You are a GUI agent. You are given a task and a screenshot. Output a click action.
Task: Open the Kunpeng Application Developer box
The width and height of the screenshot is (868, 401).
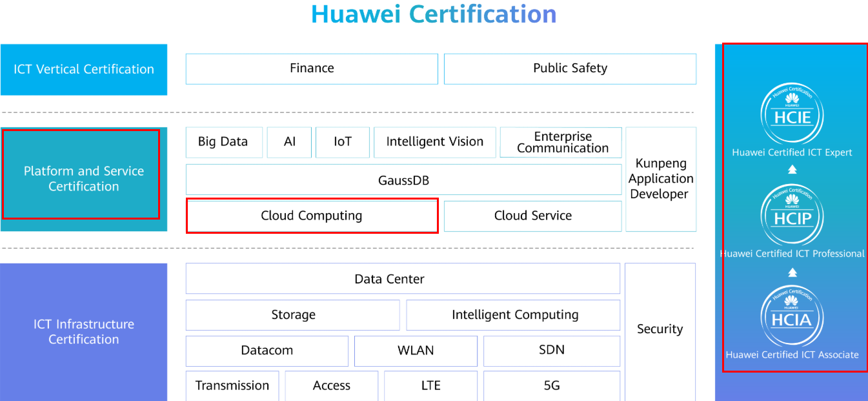[x=661, y=179]
